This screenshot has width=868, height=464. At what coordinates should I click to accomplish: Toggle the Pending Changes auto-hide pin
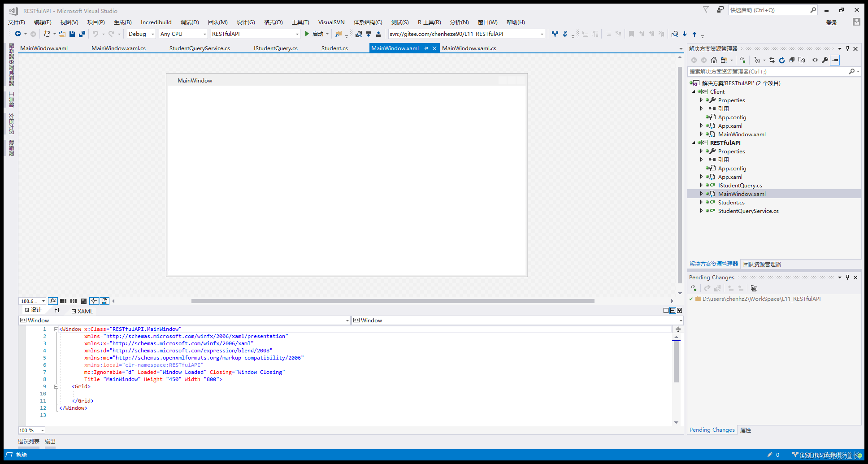tap(847, 277)
